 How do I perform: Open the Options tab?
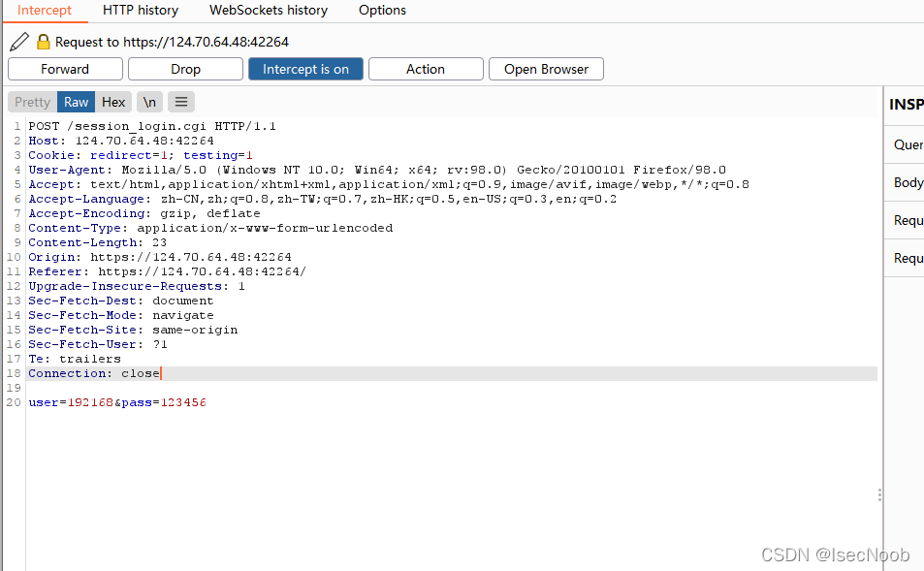pos(382,10)
